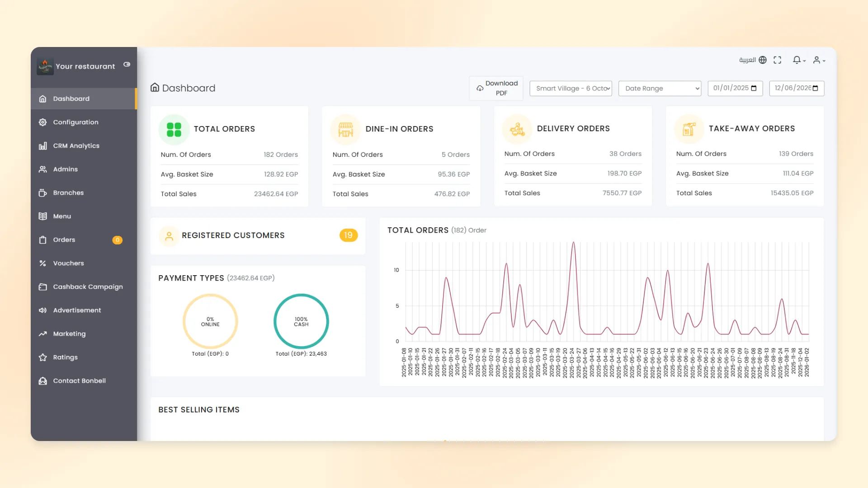Click the start date field 01/01/2025
Image resolution: width=868 pixels, height=488 pixels.
[735, 89]
